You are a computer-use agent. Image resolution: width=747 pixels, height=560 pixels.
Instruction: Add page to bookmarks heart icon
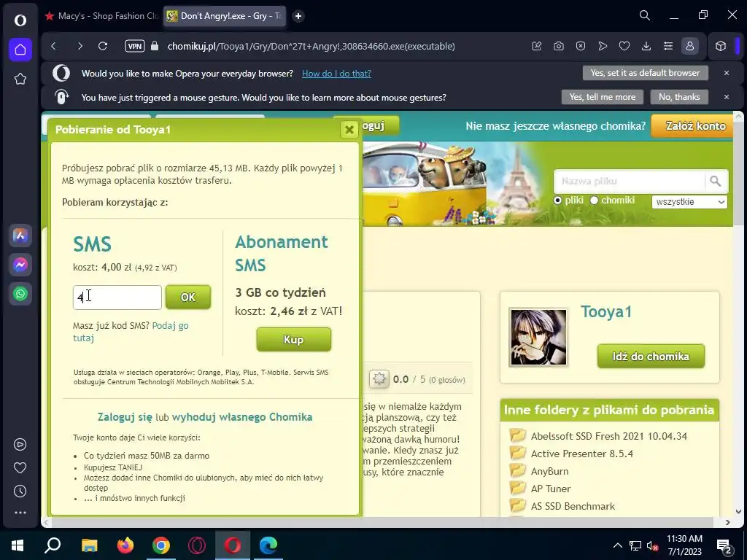pyautogui.click(x=624, y=46)
